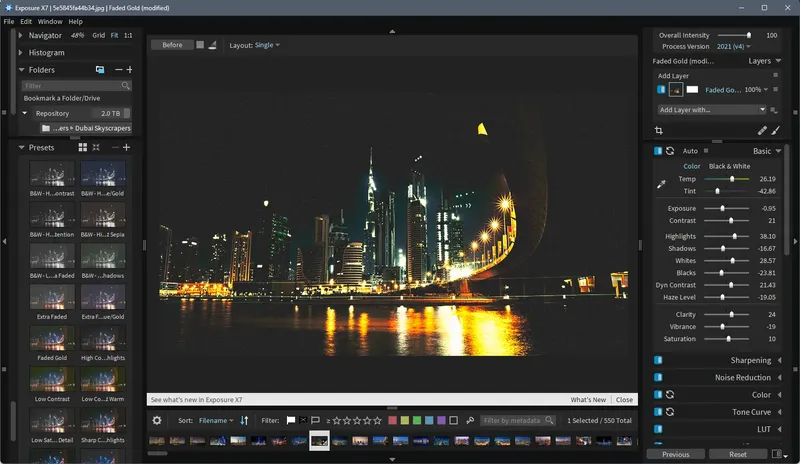Click the Before button
The height and width of the screenshot is (464, 800).
click(172, 45)
